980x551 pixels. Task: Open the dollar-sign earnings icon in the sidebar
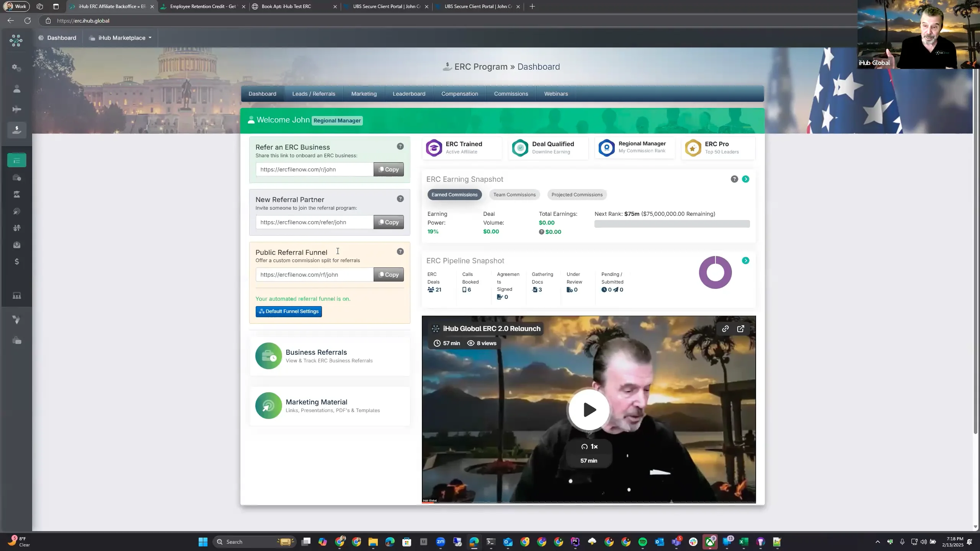click(17, 262)
